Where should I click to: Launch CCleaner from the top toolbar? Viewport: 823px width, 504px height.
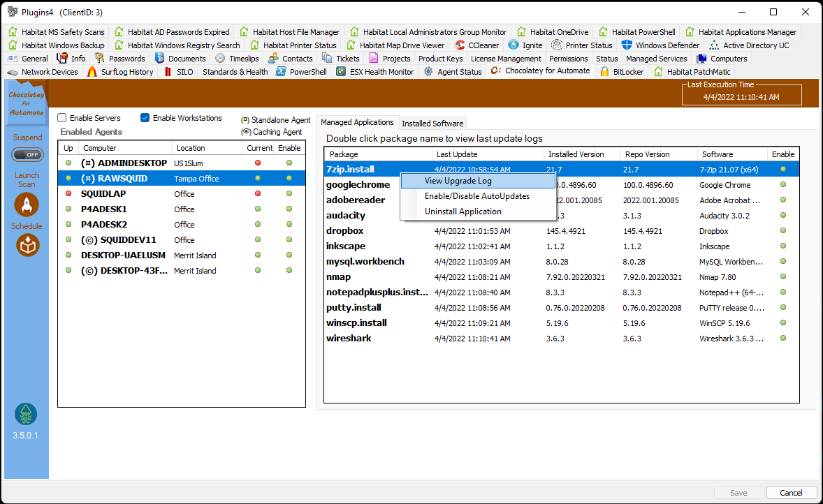458,45
